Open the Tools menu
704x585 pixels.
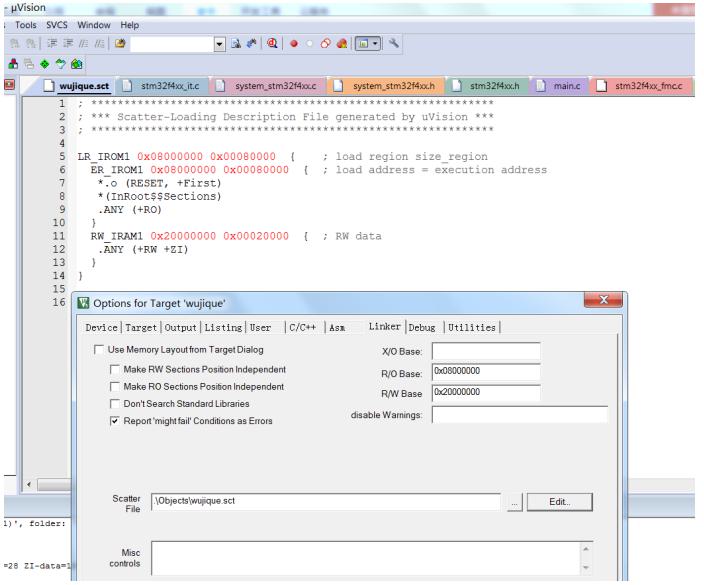pyautogui.click(x=26, y=25)
